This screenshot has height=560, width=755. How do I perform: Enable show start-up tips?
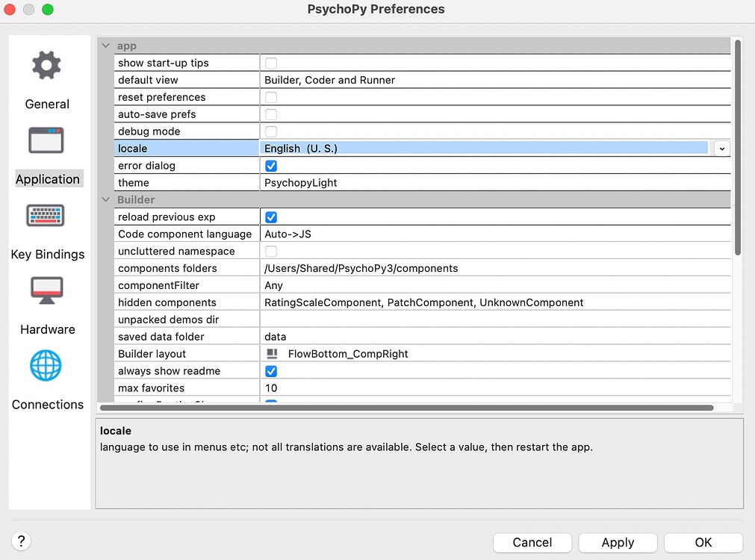tap(270, 63)
